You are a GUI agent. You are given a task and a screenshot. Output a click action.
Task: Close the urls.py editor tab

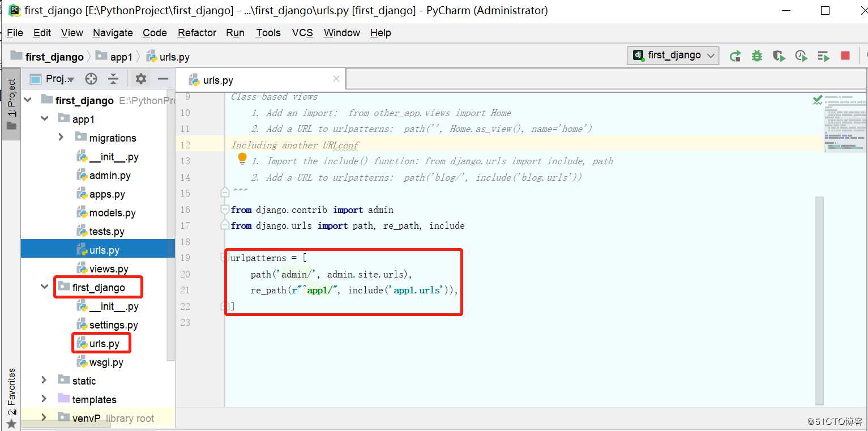336,79
